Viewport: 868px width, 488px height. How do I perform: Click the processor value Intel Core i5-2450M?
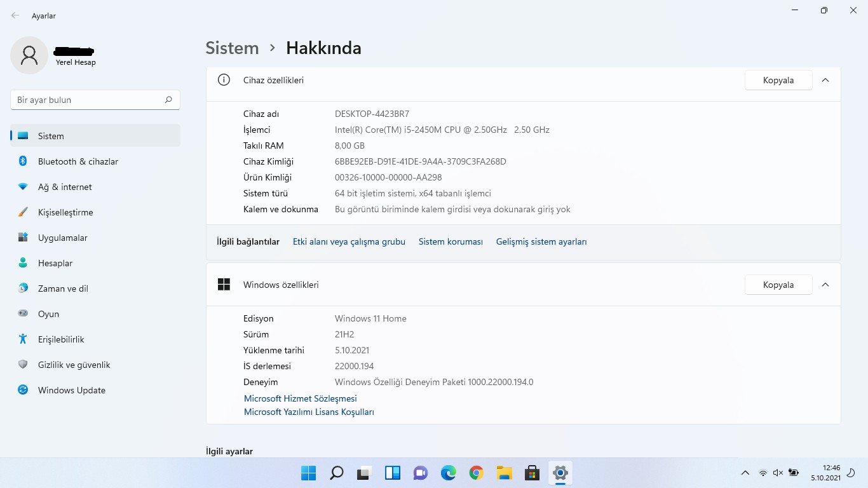point(442,130)
